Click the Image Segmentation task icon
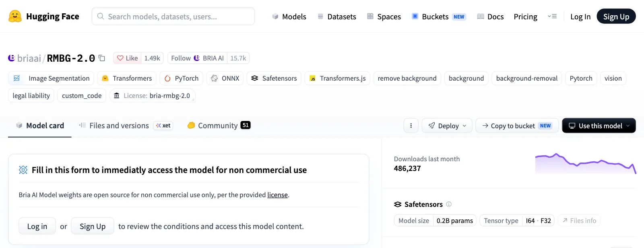The image size is (644, 248). [x=17, y=78]
